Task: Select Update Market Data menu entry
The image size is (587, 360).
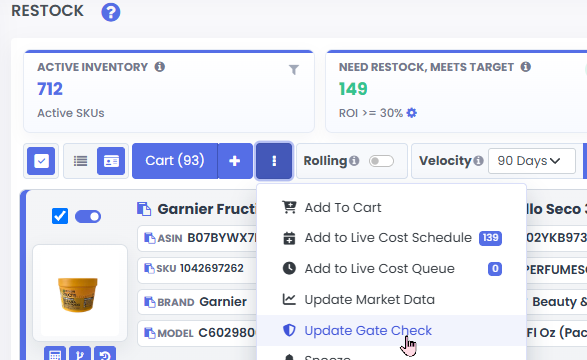Action: (x=392, y=299)
